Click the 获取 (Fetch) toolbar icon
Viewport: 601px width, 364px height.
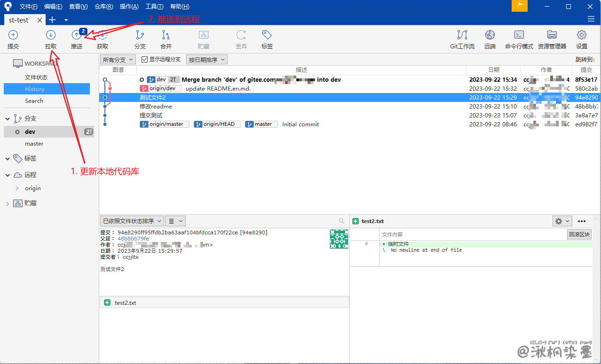[103, 39]
